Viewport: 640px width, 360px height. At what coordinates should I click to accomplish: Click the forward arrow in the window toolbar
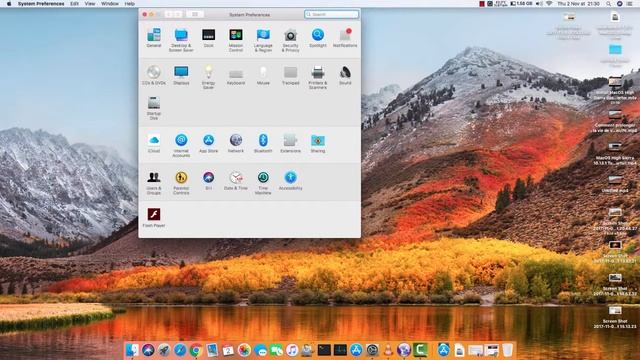(178, 14)
